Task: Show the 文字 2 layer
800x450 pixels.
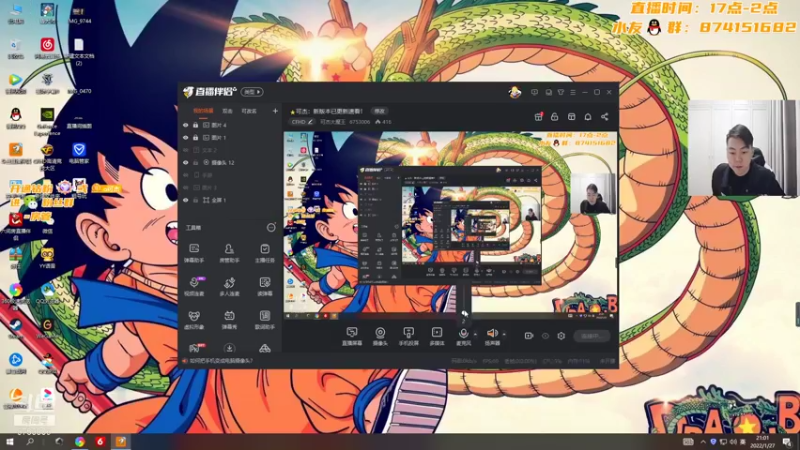Action: point(186,150)
